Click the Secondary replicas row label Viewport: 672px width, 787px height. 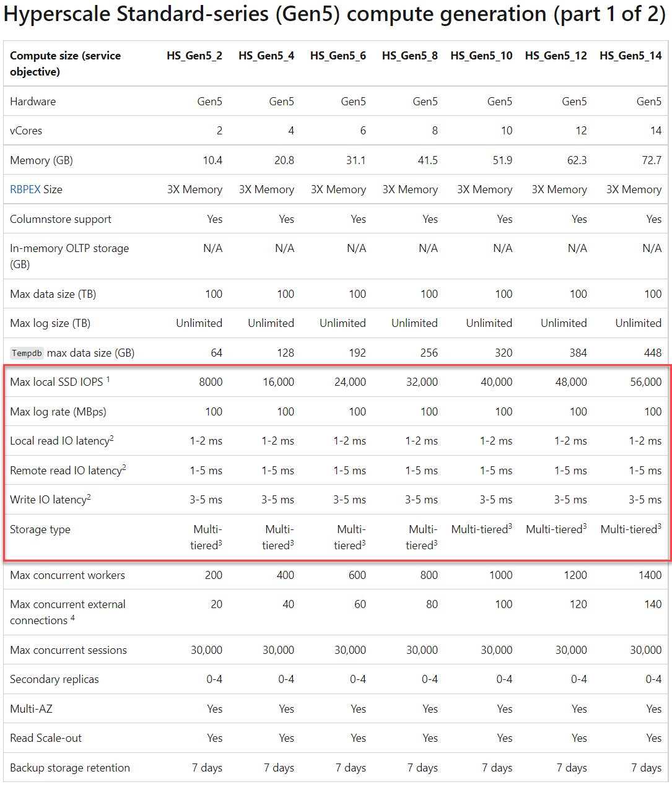pyautogui.click(x=55, y=679)
